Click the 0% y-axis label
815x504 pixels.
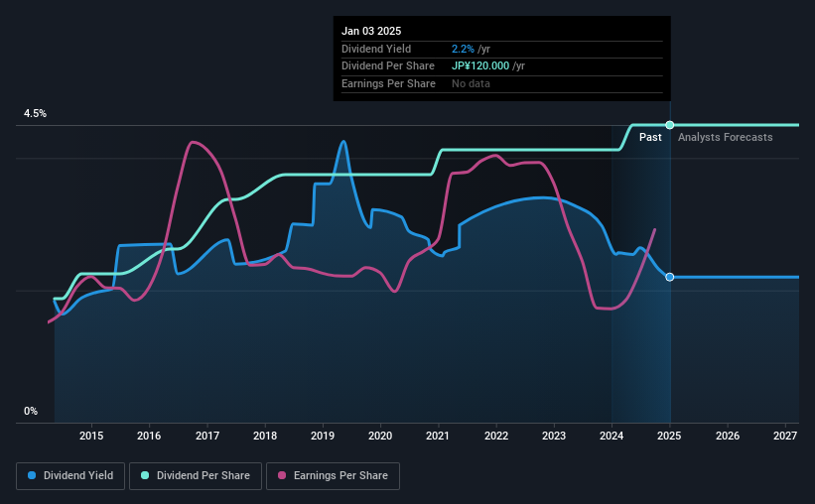31,411
